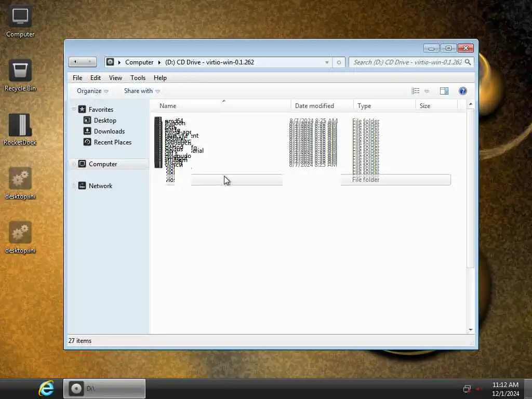This screenshot has width=532, height=399.
Task: Select the upper desktop.ini file icon
Action: click(x=20, y=183)
